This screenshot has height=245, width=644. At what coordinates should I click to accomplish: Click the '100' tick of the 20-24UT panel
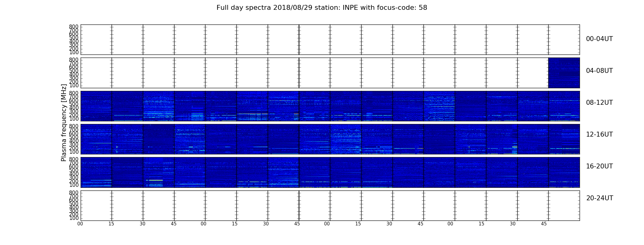coord(74,218)
